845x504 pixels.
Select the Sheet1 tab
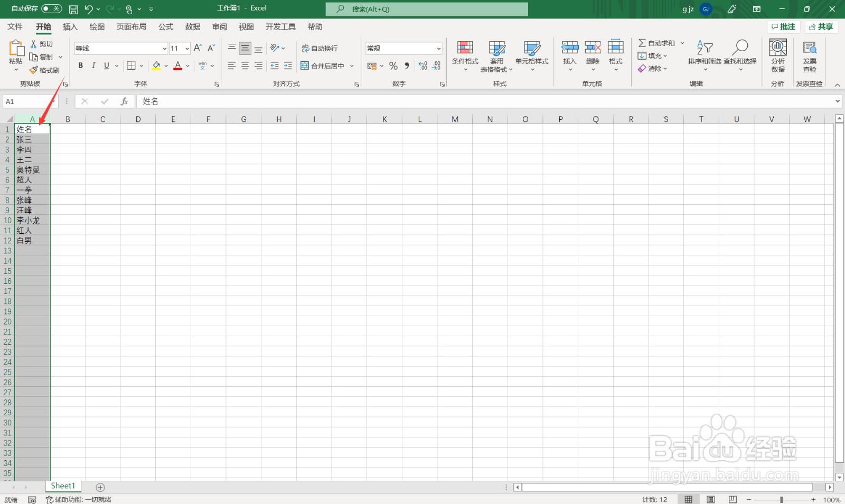[x=63, y=486]
